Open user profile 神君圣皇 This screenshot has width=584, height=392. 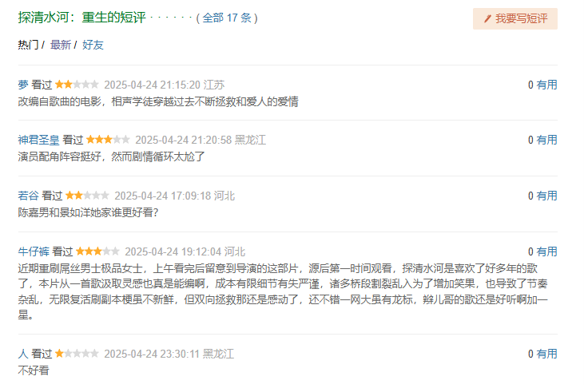pyautogui.click(x=38, y=140)
